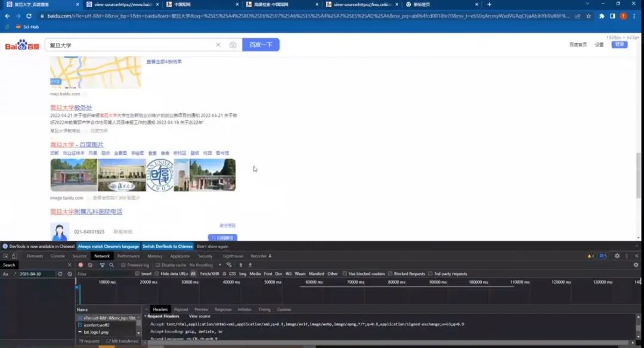Open the Chrome tab search chevron
The width and height of the screenshot is (644, 348).
[587, 4]
